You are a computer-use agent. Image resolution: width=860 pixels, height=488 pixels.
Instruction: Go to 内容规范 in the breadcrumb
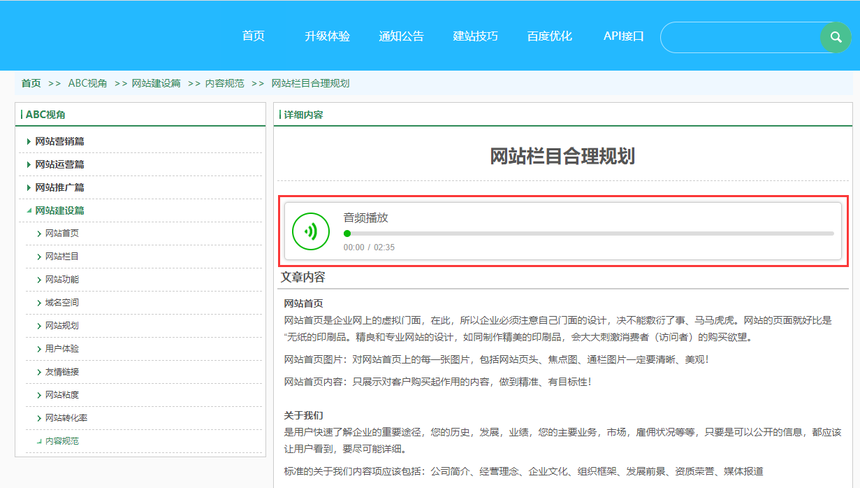click(225, 83)
